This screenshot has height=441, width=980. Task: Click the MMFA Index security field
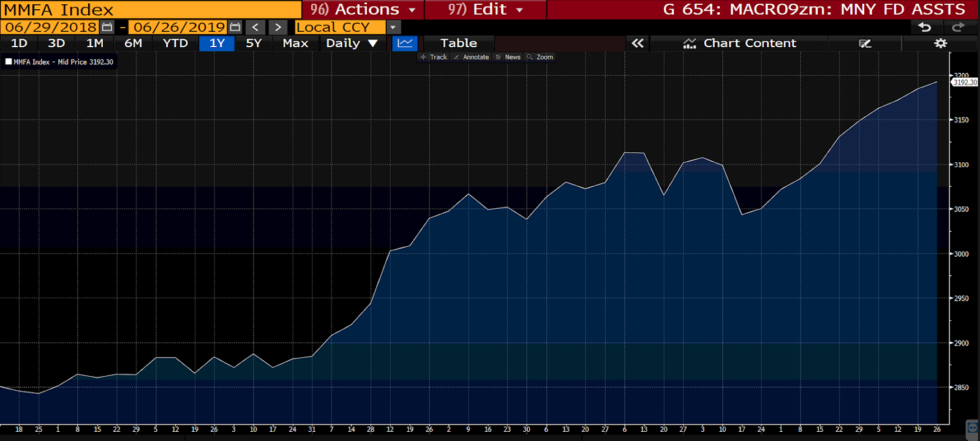point(151,9)
